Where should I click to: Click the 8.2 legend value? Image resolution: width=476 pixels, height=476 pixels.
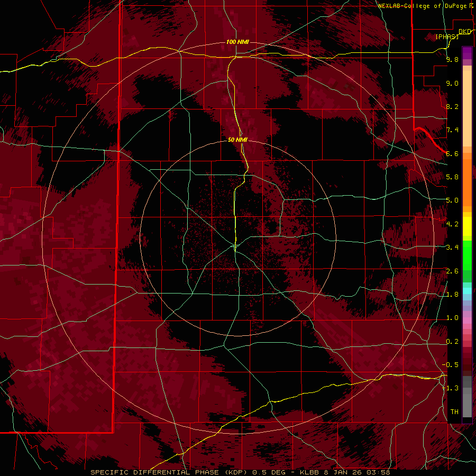(x=452, y=106)
